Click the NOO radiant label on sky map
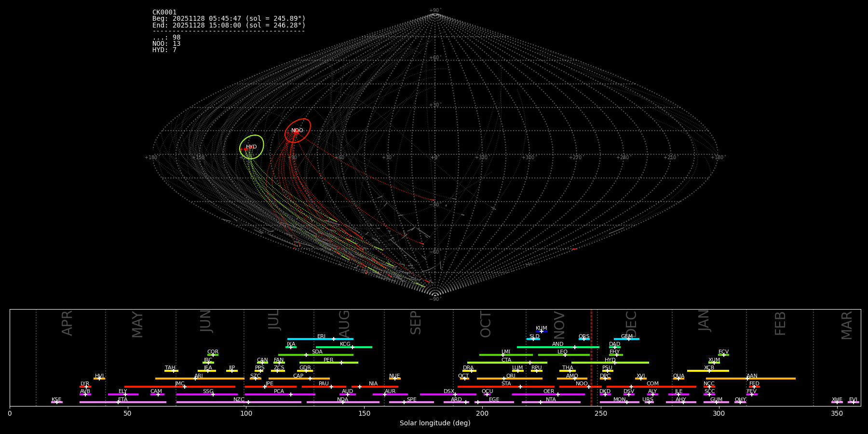The image size is (868, 434). (x=297, y=131)
